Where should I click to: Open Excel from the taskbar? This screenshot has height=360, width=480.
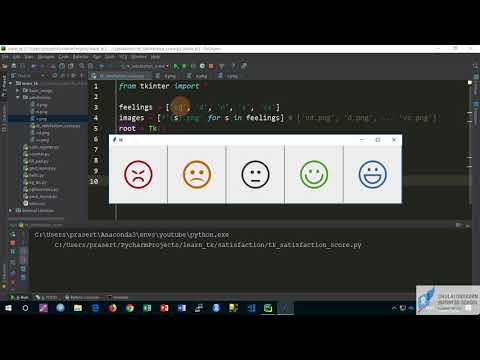pyautogui.click(x=147, y=308)
